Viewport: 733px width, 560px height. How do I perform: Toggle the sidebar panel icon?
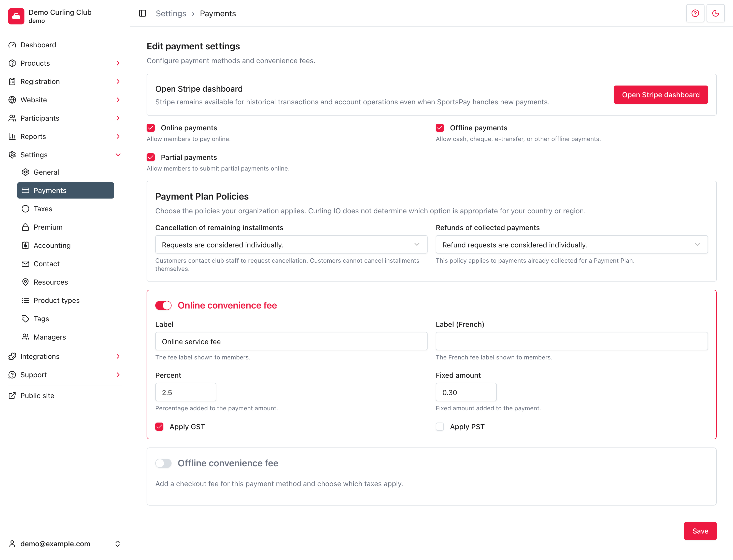143,13
